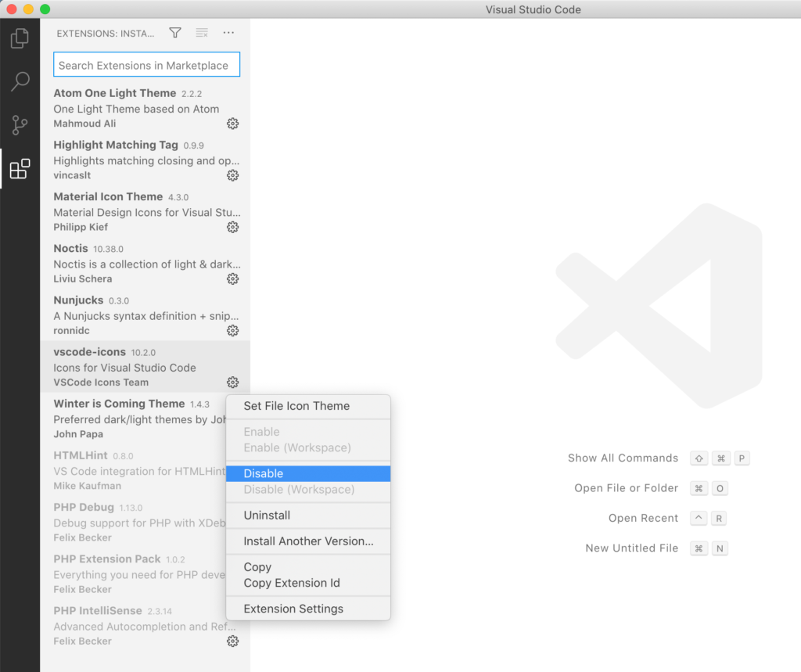Open the Noctis extension entry
Screen dimensions: 801x672
[x=145, y=263]
